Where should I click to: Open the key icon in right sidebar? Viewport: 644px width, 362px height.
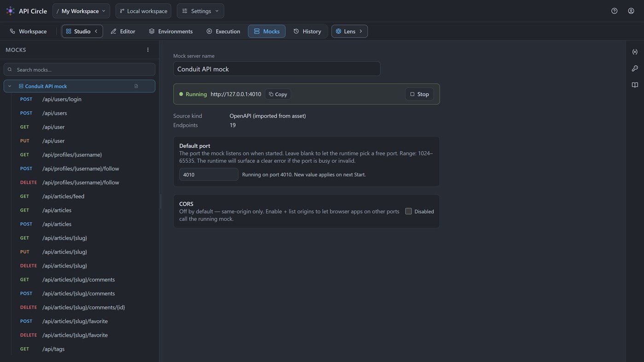click(635, 69)
